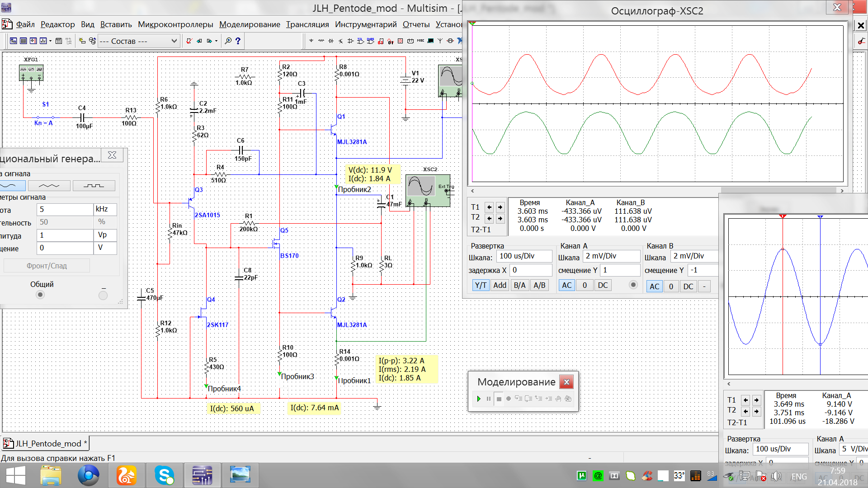Open the Инструментарий menu

(366, 24)
